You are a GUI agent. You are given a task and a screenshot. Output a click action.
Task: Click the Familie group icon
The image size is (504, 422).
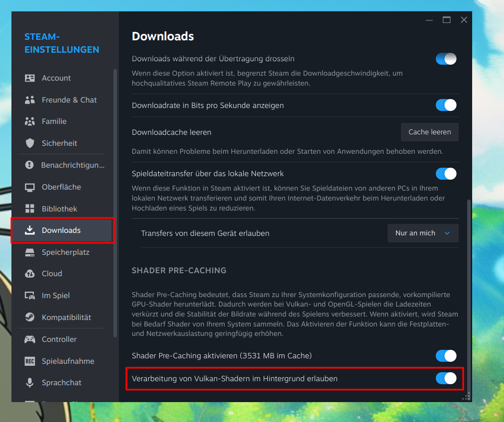(x=29, y=121)
